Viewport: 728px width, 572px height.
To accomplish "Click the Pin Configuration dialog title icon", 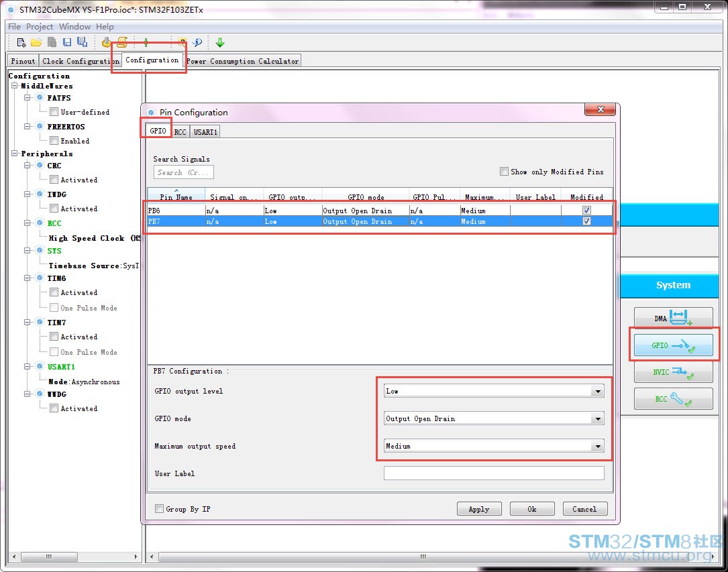I will 151,112.
